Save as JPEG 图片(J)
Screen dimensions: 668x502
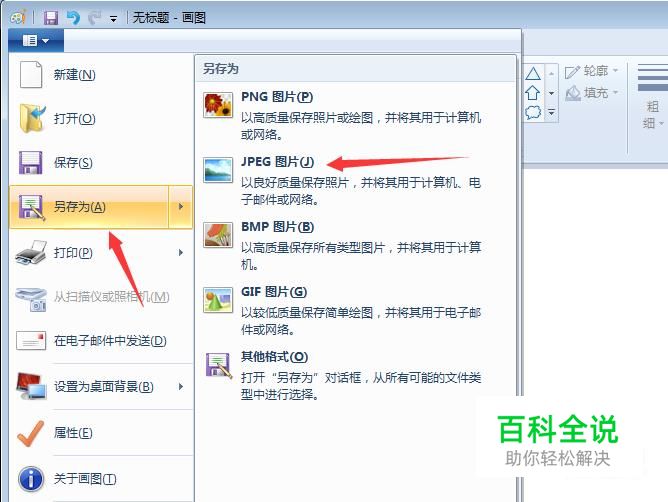[x=355, y=180]
